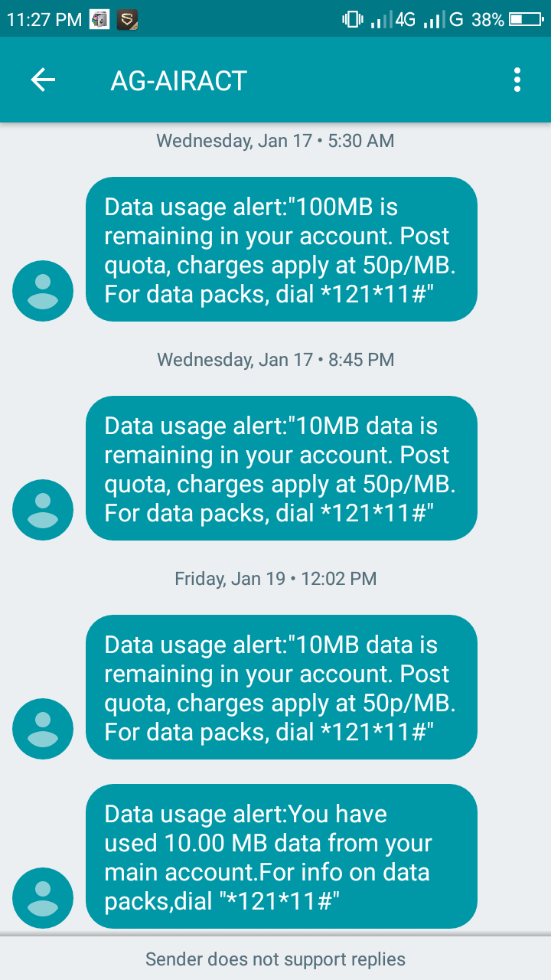The height and width of the screenshot is (980, 551).
Task: Tap the back arrow to leave conversation
Action: [x=43, y=80]
